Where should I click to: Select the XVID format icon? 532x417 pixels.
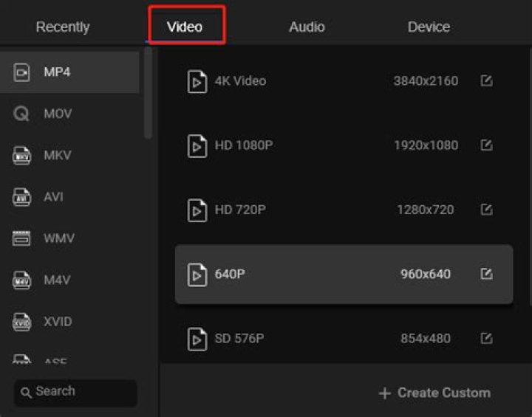click(21, 322)
